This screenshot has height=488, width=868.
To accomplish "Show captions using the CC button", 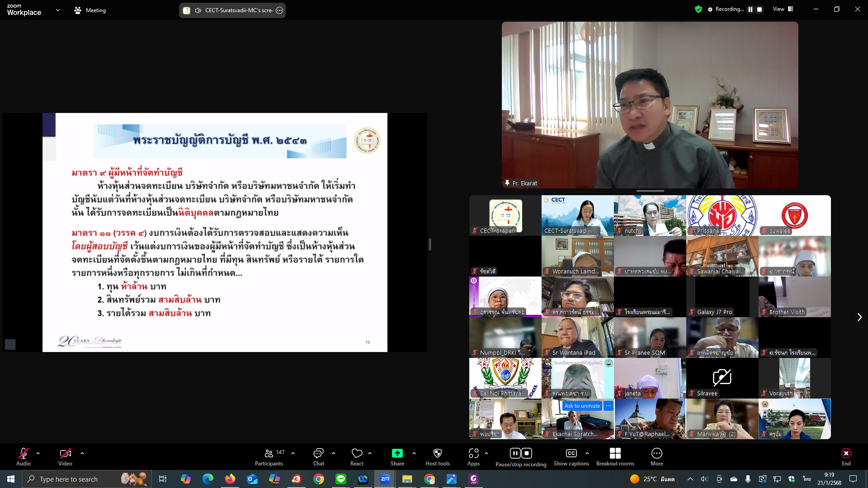I will tap(571, 457).
